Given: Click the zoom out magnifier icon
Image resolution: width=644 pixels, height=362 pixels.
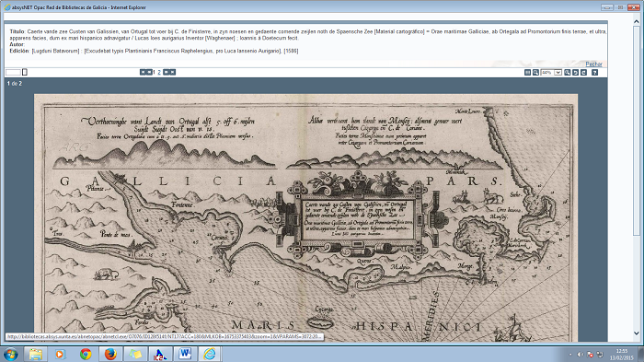Looking at the screenshot, I should click(x=535, y=72).
